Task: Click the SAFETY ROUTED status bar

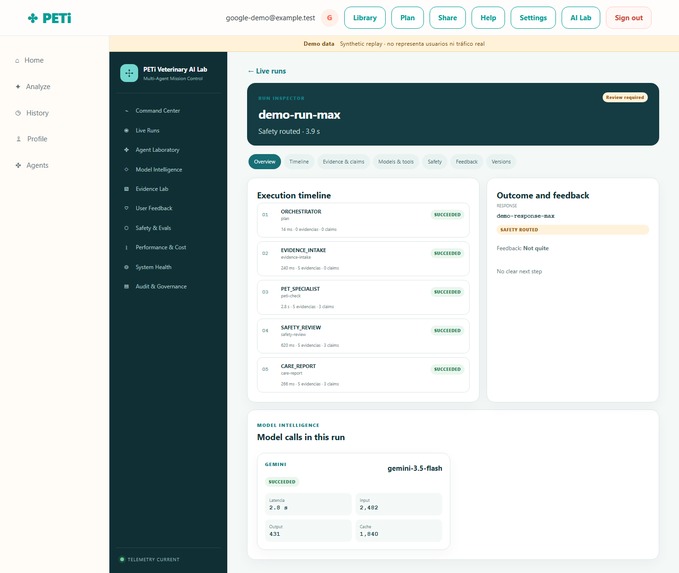Action: (x=572, y=230)
